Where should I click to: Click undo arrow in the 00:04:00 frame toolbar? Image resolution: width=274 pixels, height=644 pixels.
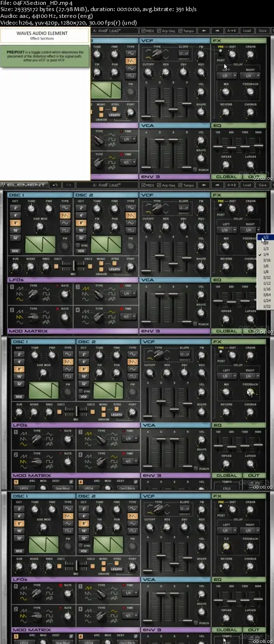55,185
